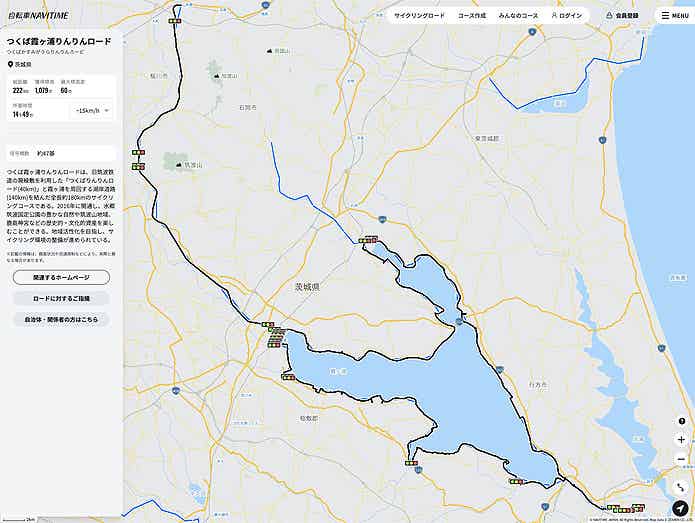This screenshot has width=695, height=523.
Task: Click the 筑波山 mountain icon on map
Action: click(x=178, y=164)
